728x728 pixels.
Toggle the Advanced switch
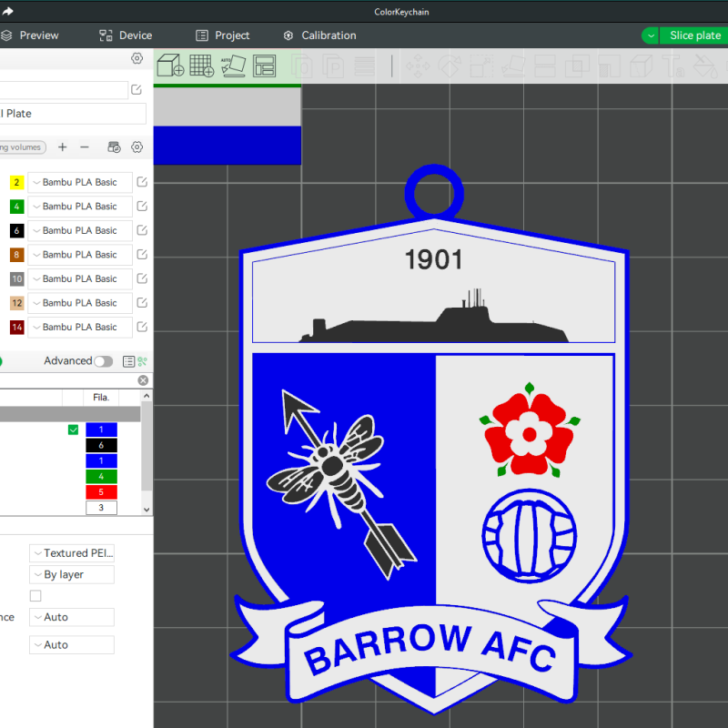point(103,361)
